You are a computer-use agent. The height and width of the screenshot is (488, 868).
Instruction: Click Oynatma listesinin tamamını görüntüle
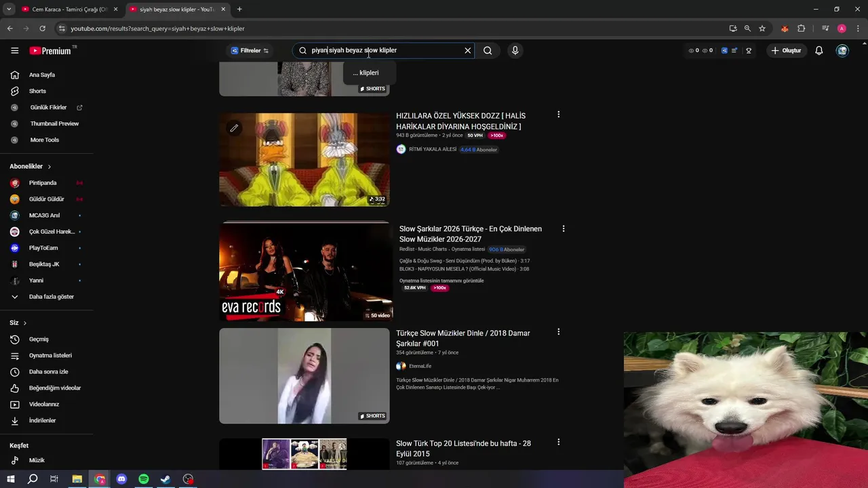tap(441, 281)
